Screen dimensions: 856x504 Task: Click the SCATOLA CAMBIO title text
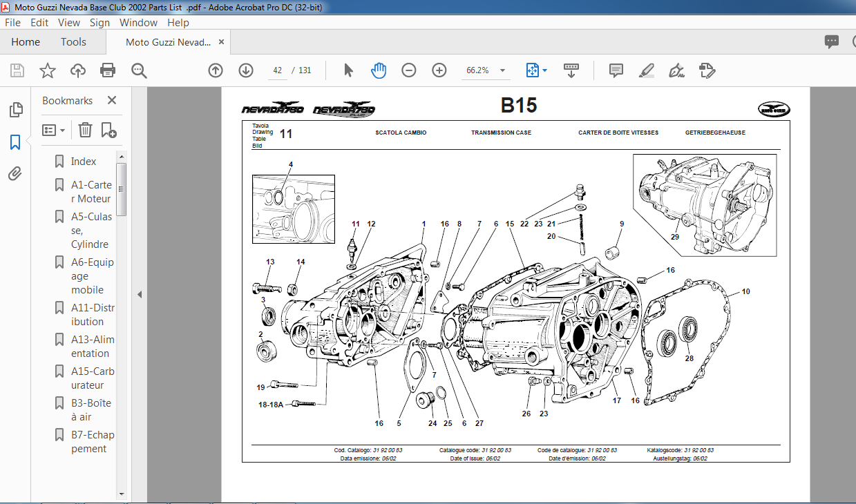click(x=401, y=133)
